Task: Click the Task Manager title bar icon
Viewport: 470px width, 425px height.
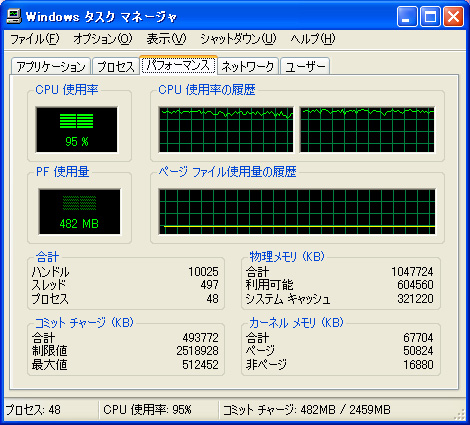Action: (x=14, y=16)
